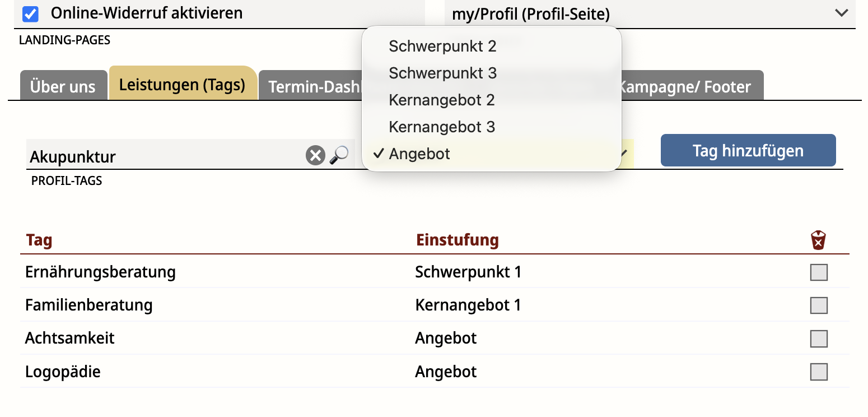Check the delete box for Familienberatung
868x417 pixels.
pyautogui.click(x=819, y=305)
